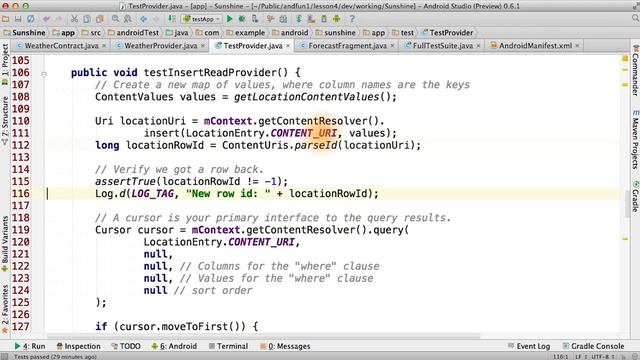
Task: Click the Open folder toolbar icon
Action: (x=5, y=19)
